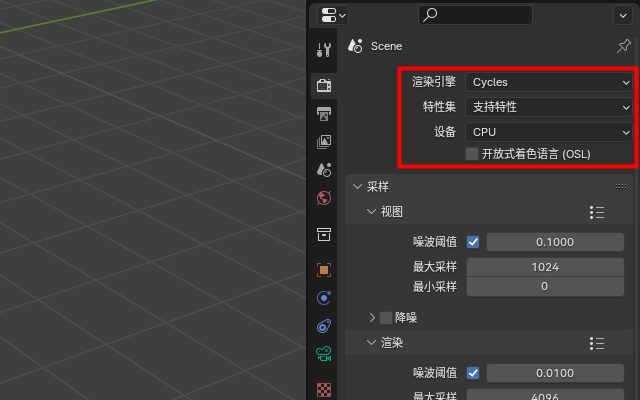640x400 pixels.
Task: Expand the 降噪 subpanel
Action: coord(372,318)
